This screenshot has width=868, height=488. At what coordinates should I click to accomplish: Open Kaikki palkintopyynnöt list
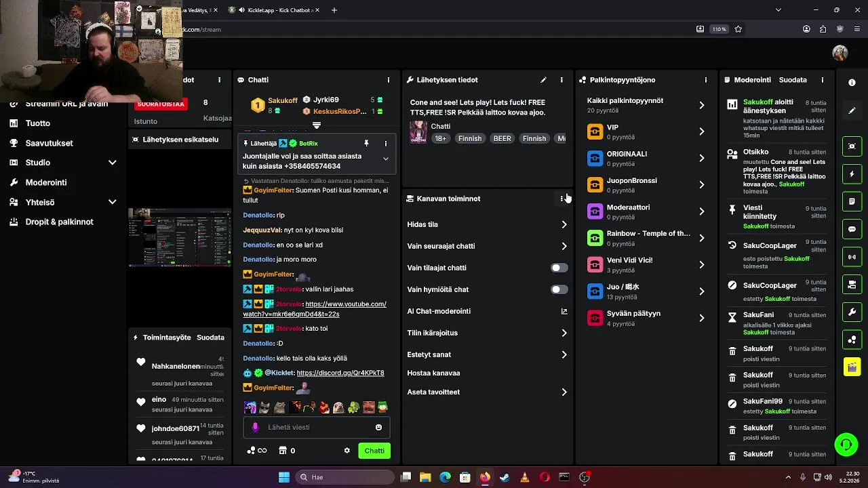pyautogui.click(x=646, y=105)
